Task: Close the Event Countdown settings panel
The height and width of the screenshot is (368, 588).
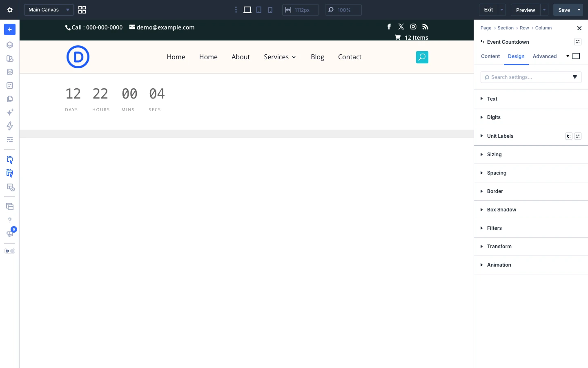Action: coord(579,28)
